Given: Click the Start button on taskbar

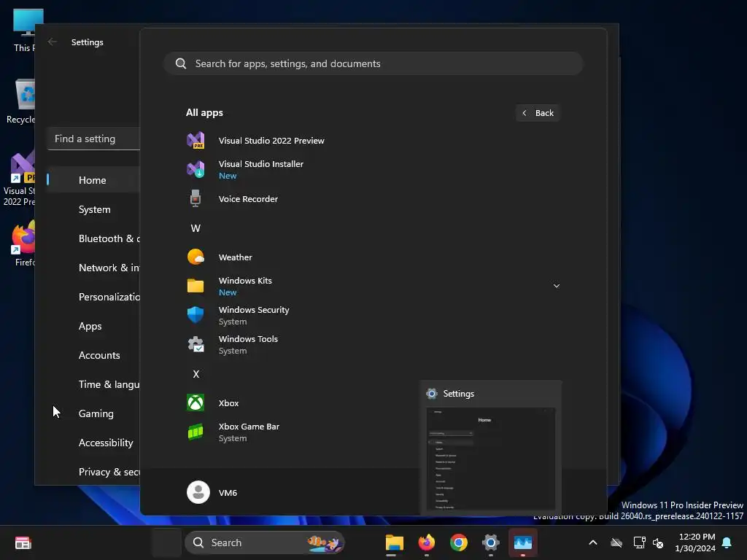Looking at the screenshot, I should (166, 542).
